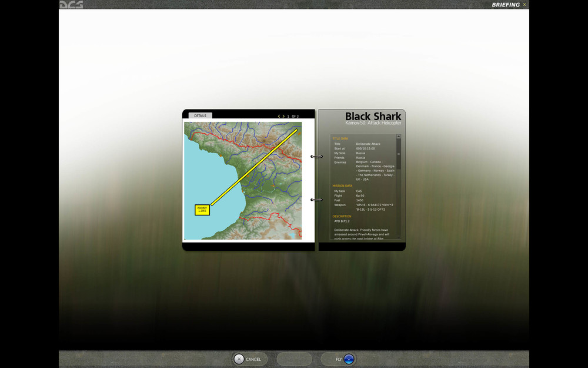The image size is (588, 368).
Task: Click the 'DESCRIPTION' heading
Action: coord(342,216)
